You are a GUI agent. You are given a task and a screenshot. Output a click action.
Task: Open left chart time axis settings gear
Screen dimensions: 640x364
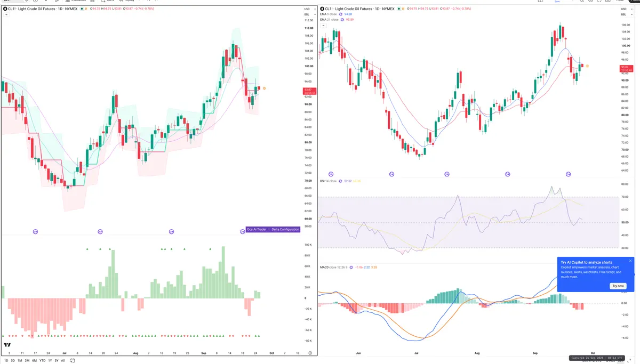point(310,353)
